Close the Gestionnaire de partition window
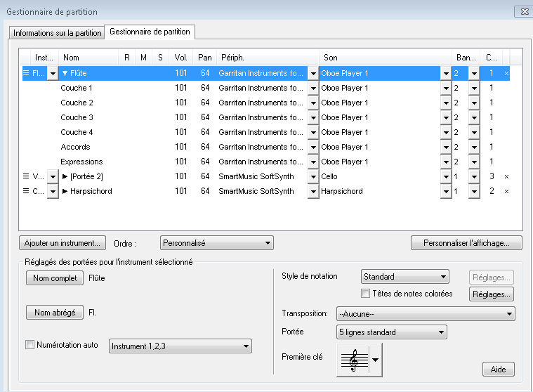This screenshot has height=392, width=533. click(x=523, y=12)
